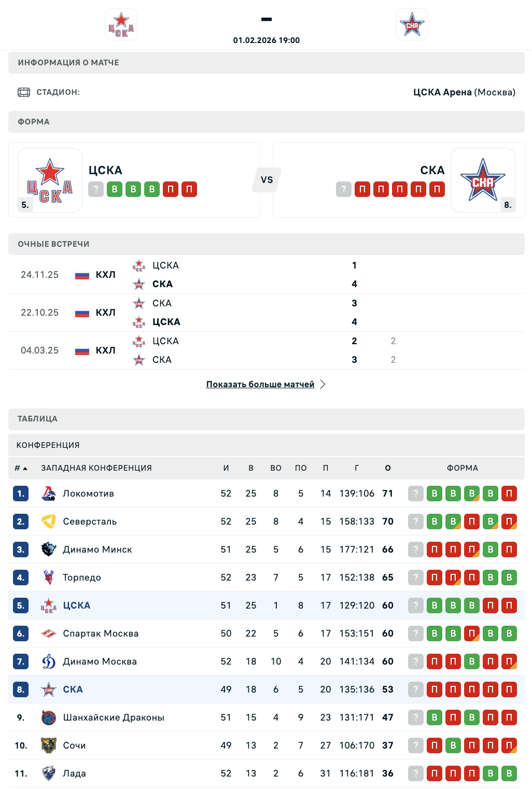Image resolution: width=532 pixels, height=789 pixels.
Task: Click the Torpedo team logo in the table
Action: point(49,577)
